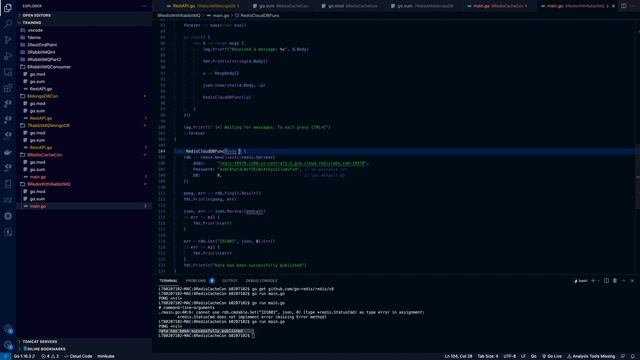Image resolution: width=640 pixels, height=360 pixels.
Task: Switch to go.sum 7RabbitMQMongoDB tab
Action: pos(423,6)
